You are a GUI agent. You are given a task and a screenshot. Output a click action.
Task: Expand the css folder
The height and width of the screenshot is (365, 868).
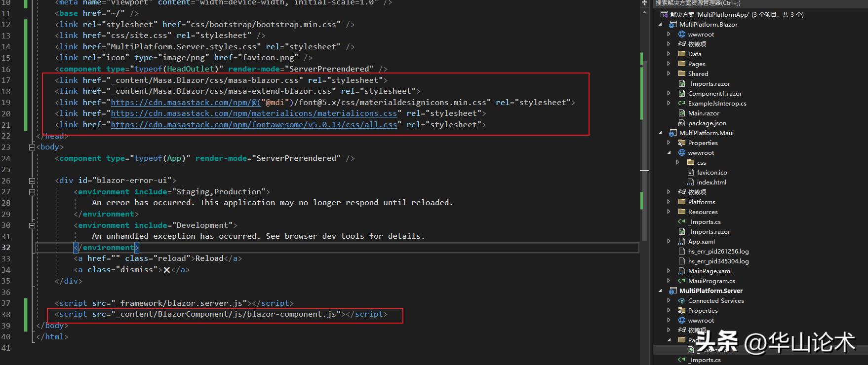tap(678, 162)
